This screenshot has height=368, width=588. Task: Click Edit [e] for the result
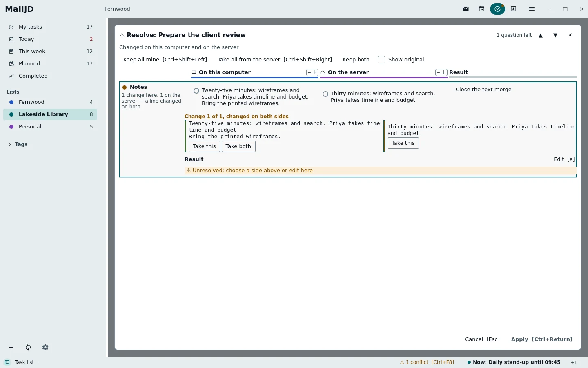tap(564, 159)
